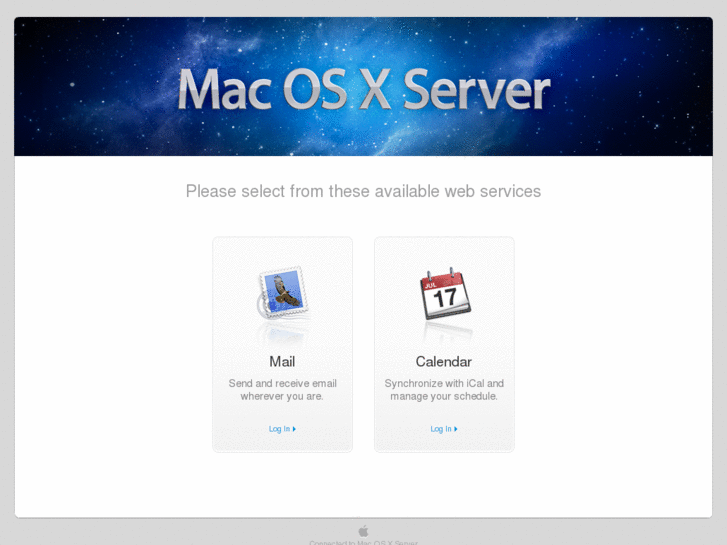The width and height of the screenshot is (727, 545).
Task: Select the Calendar service title
Action: click(x=444, y=361)
